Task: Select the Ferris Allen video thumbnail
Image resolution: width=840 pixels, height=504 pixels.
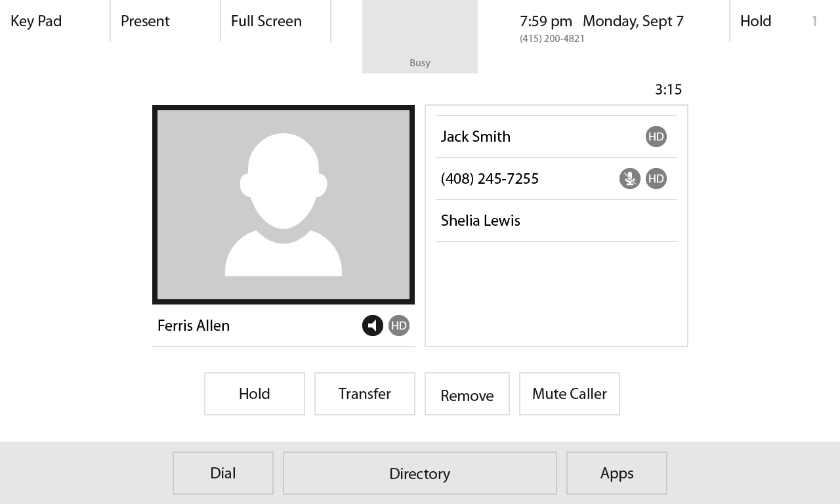Action: [283, 205]
